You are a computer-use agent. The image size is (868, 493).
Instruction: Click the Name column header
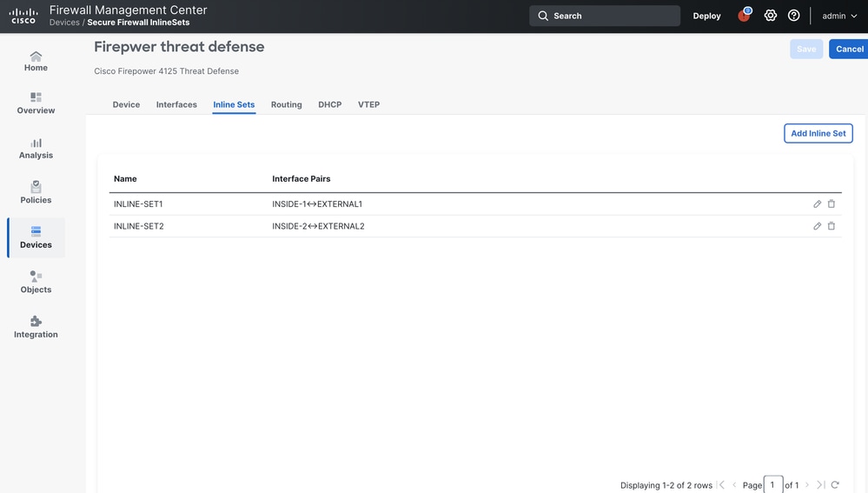[125, 178]
